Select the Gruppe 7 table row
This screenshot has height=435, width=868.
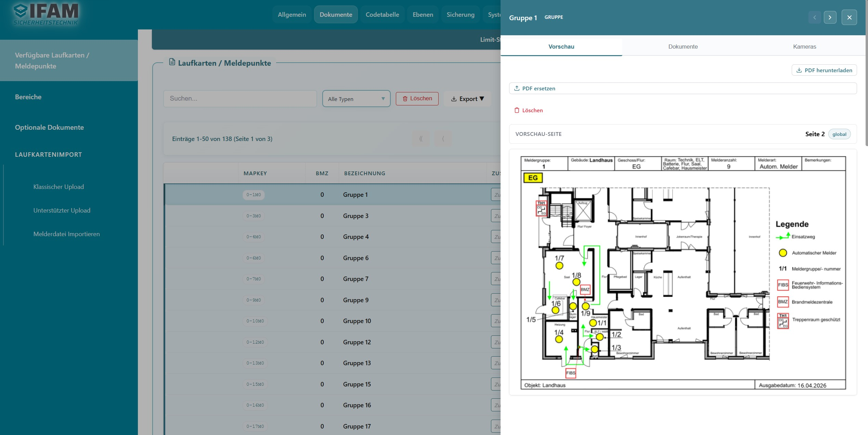pyautogui.click(x=332, y=279)
